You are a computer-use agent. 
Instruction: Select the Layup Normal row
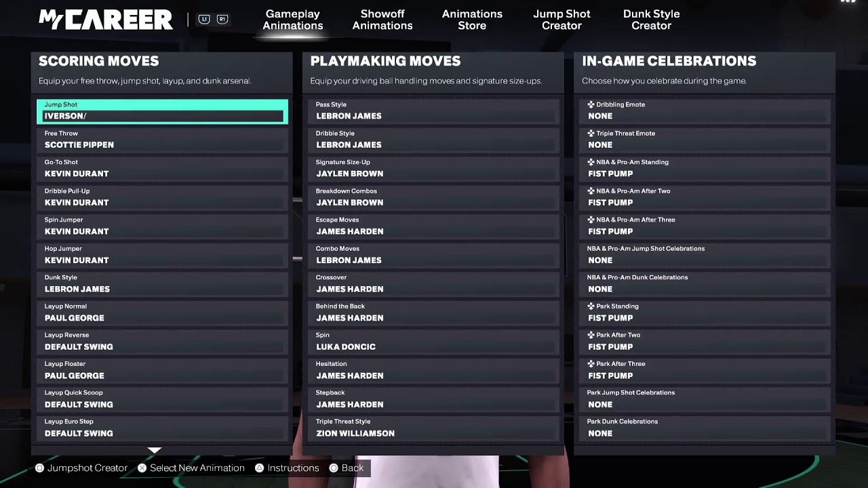[x=162, y=312]
